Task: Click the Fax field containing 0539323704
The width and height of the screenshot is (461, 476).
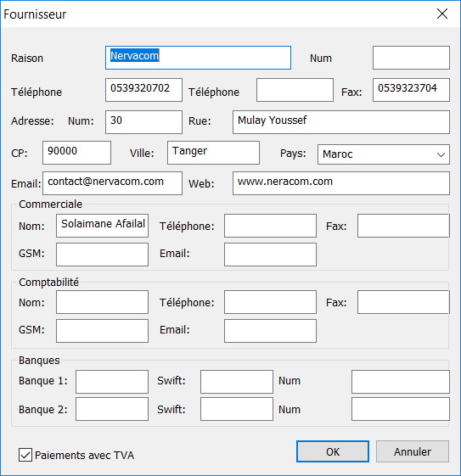Action: pos(411,90)
